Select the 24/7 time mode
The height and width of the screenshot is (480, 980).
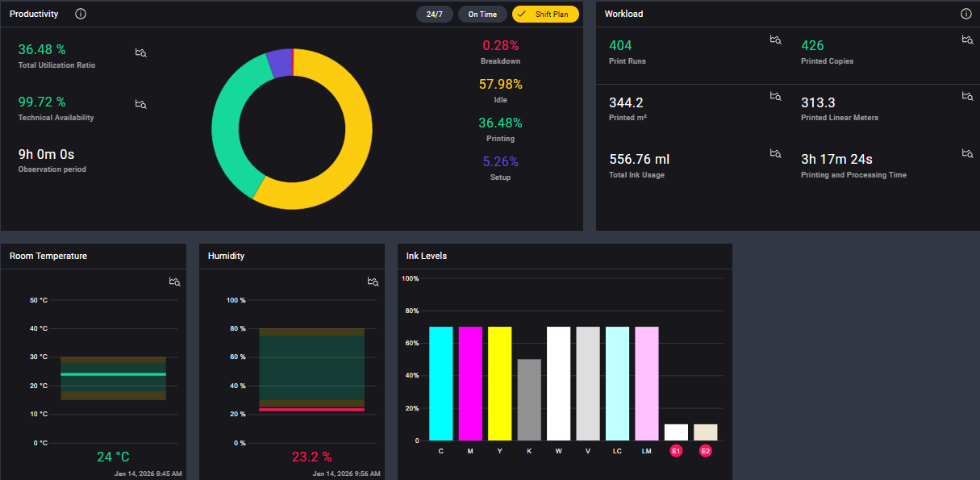(434, 15)
